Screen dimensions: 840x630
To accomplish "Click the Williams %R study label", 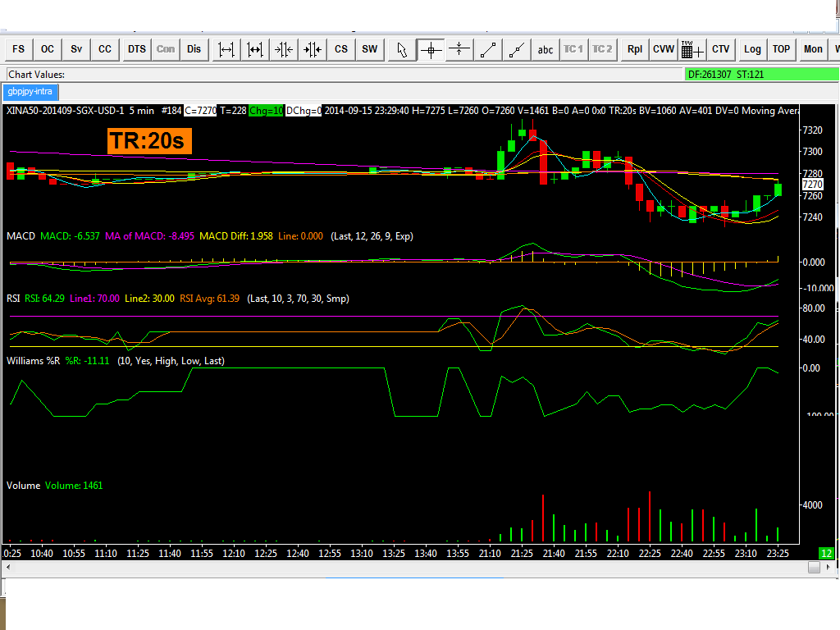I will [33, 361].
